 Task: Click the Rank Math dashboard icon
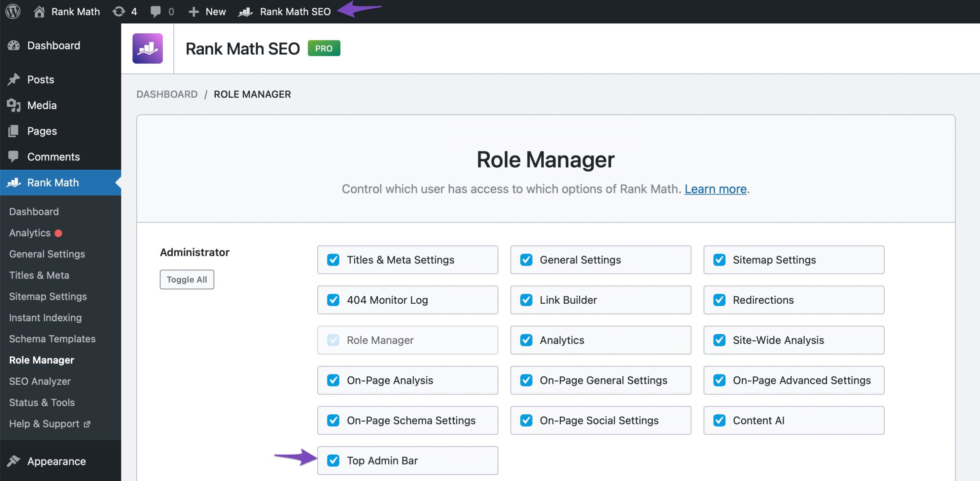tap(246, 9)
